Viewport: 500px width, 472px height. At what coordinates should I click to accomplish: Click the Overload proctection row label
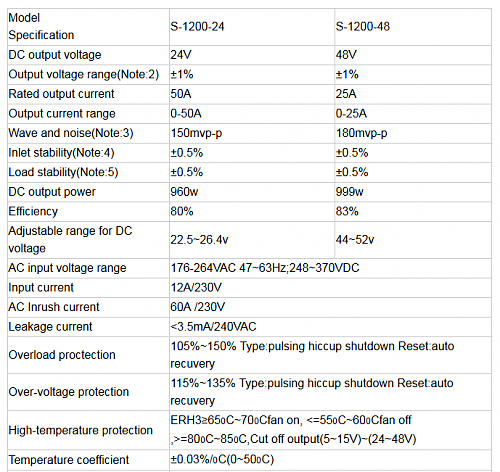click(x=62, y=355)
